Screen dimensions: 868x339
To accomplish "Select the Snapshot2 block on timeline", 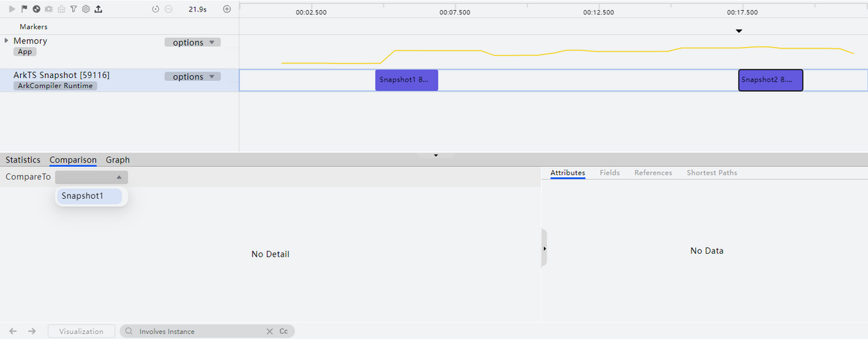I will tap(770, 80).
